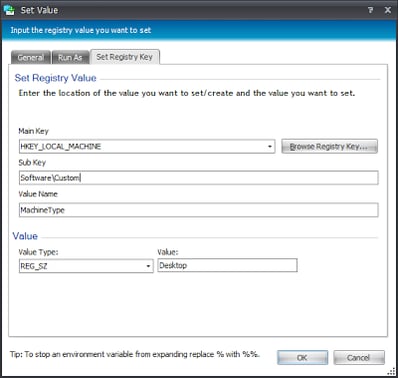Expand the Main Key dropdown arrow
Viewport: 398px width, 378px height.
coord(270,146)
